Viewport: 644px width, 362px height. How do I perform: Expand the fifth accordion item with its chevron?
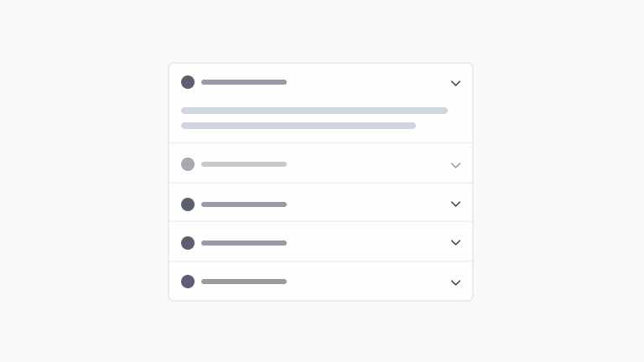point(455,282)
